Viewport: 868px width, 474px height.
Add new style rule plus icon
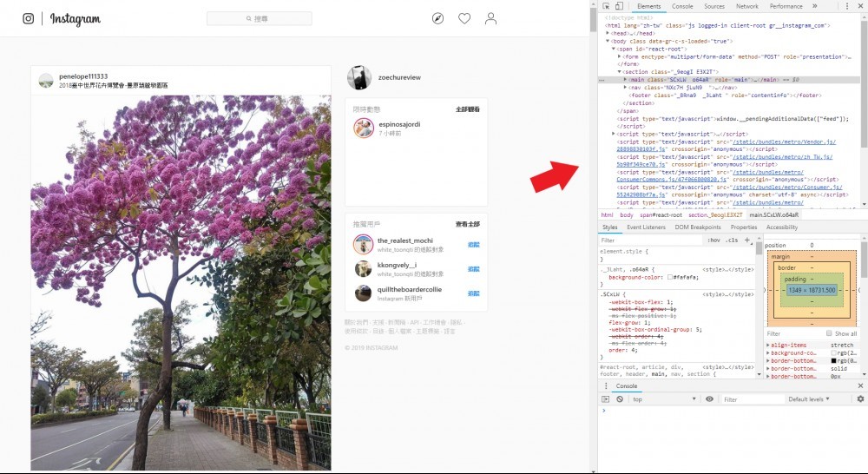click(x=746, y=240)
